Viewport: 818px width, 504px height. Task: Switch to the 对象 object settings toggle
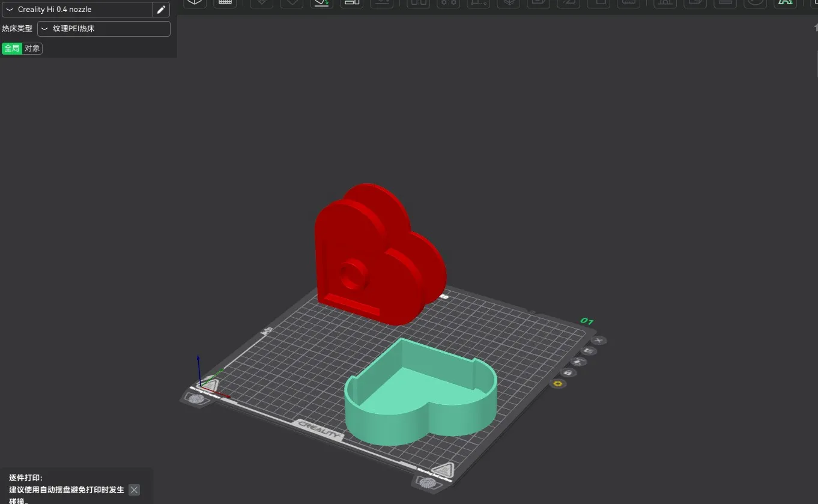click(x=32, y=48)
